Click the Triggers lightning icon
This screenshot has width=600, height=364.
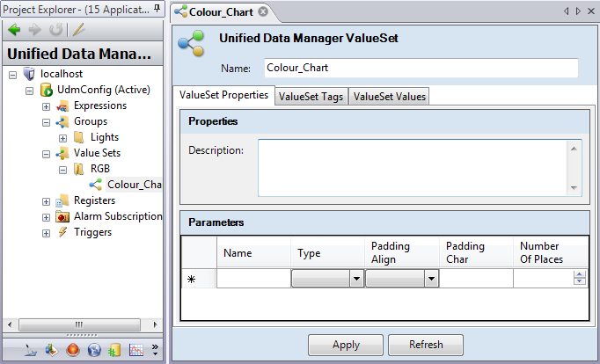62,232
